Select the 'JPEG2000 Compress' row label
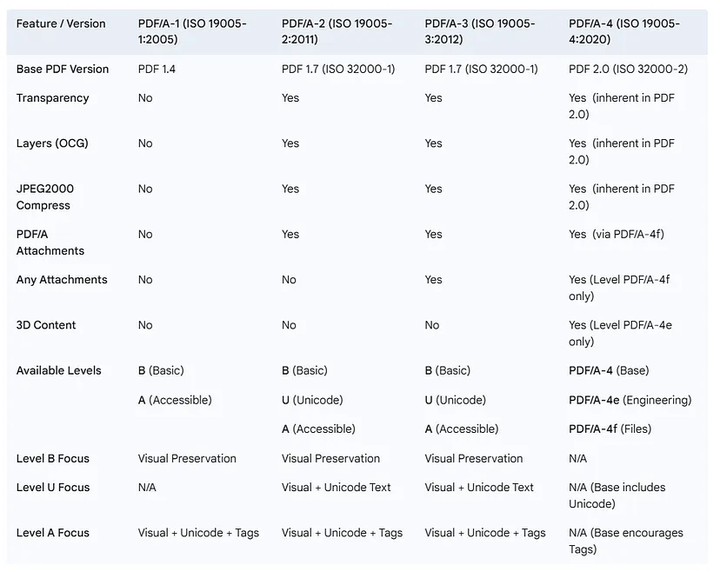Viewport: 720px width, 572px height. pyautogui.click(x=45, y=197)
